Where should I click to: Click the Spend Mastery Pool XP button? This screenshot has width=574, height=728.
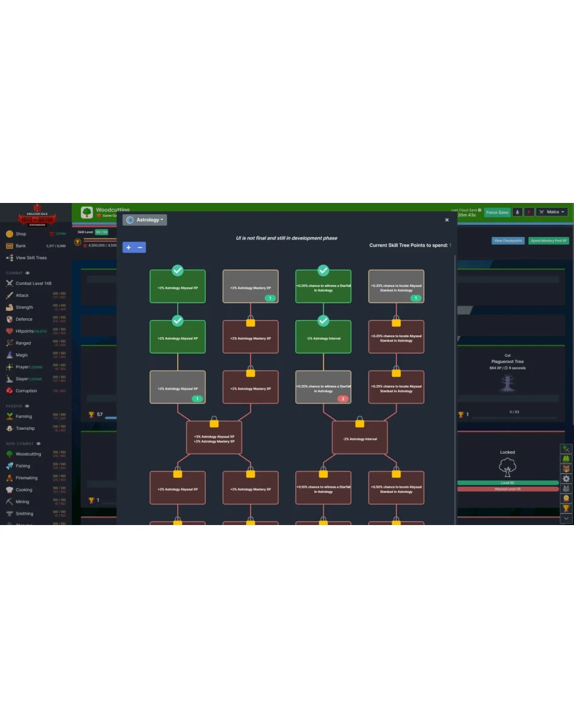[x=548, y=241]
